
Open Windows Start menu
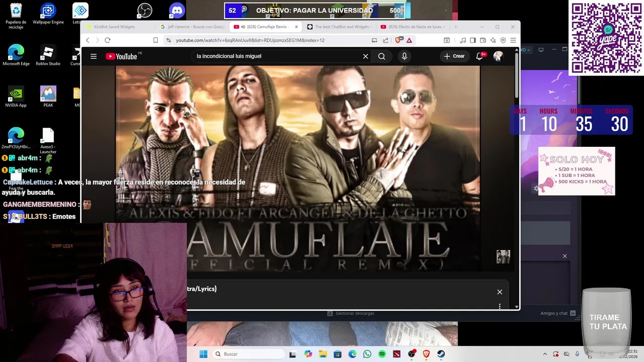click(203, 354)
